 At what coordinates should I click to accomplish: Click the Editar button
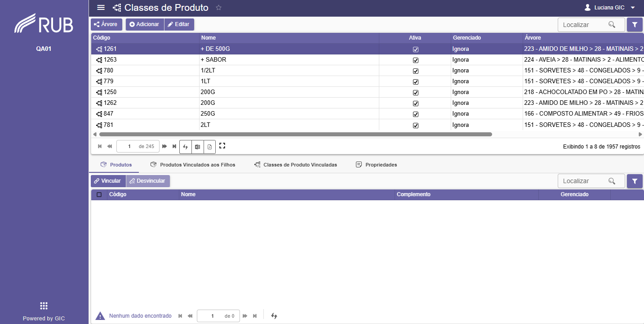tap(179, 24)
